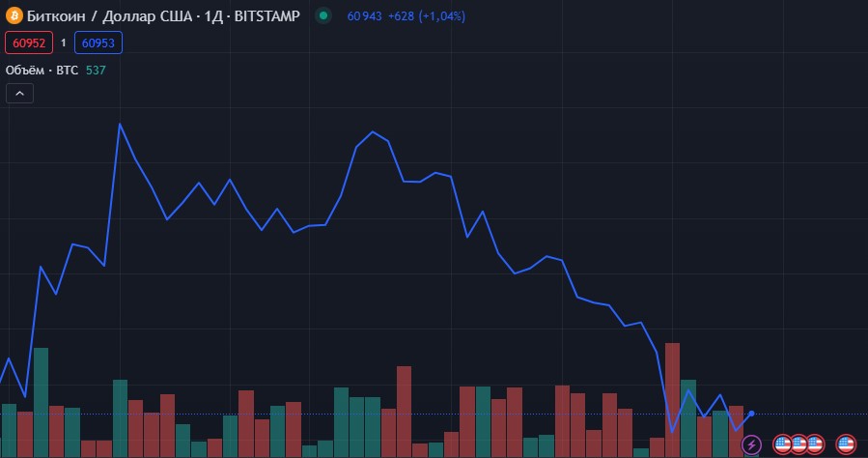Click the tallest red volume bar
This screenshot has height=458, width=868.
pyautogui.click(x=673, y=399)
